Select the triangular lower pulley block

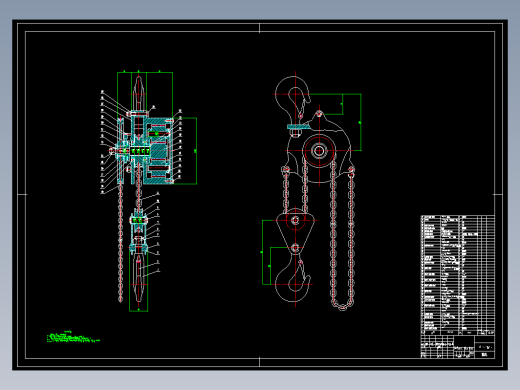point(295,232)
